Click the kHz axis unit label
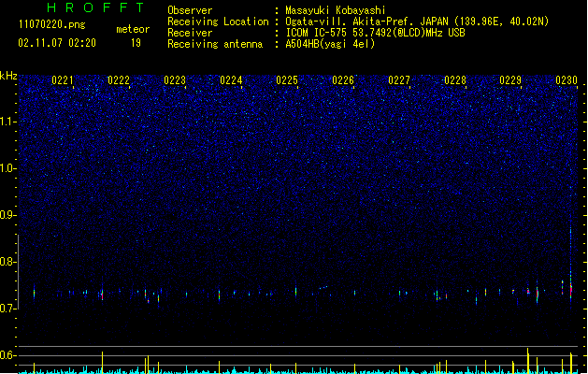 pyautogui.click(x=8, y=76)
